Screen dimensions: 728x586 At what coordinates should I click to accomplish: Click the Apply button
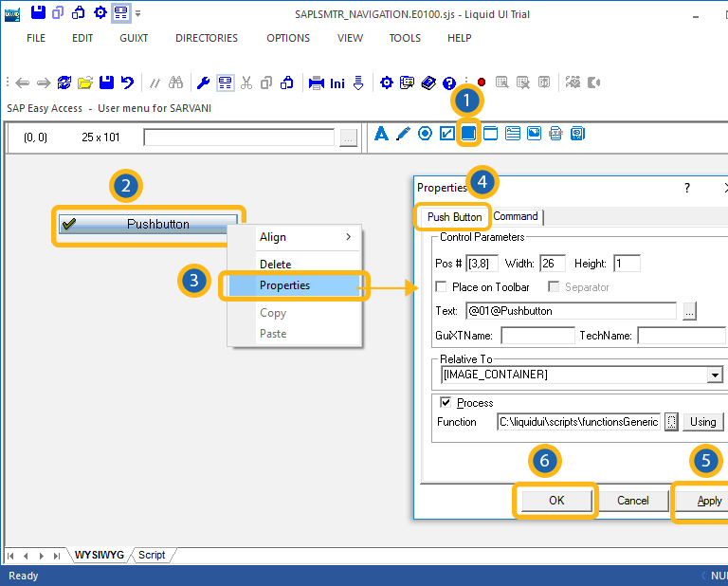(x=708, y=501)
